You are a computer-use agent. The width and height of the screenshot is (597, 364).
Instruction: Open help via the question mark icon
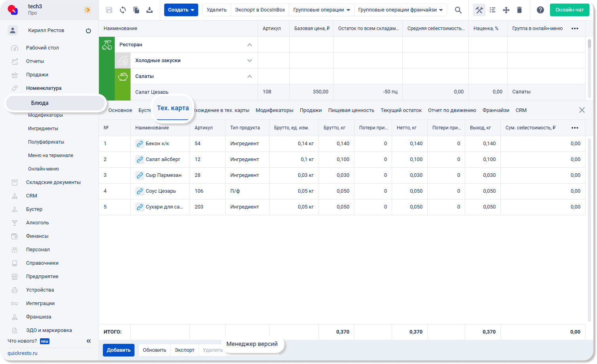540,10
